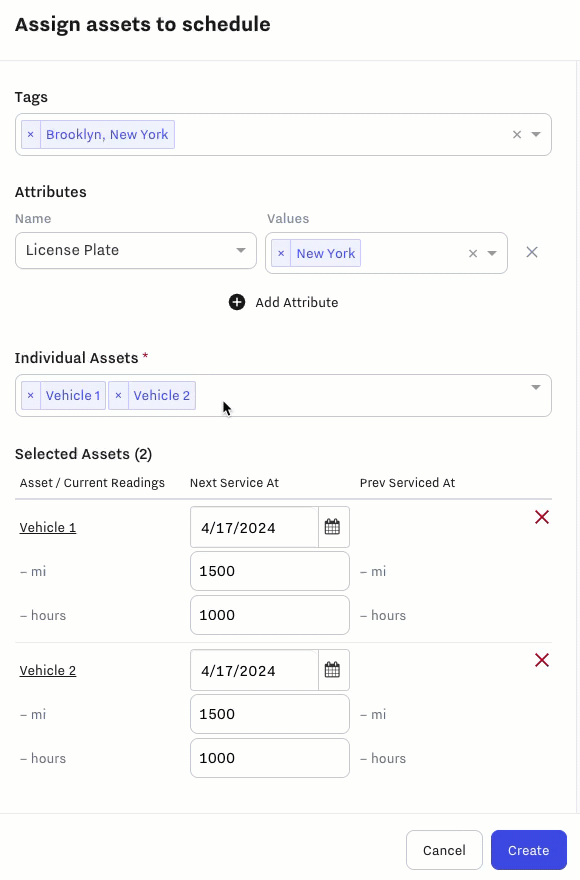580x880 pixels.
Task: Remove Vehicle 2 row with red X
Action: tap(542, 660)
